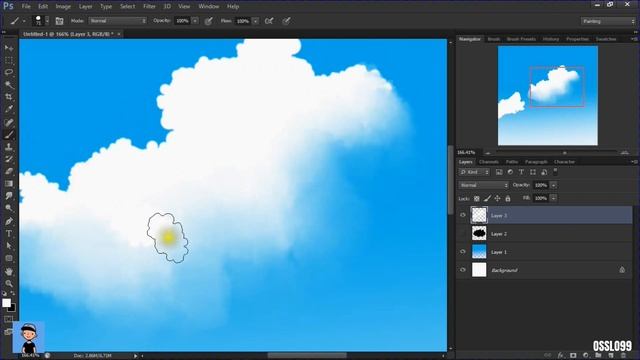640x360 pixels.
Task: Toggle lock position
Action: coord(497,199)
